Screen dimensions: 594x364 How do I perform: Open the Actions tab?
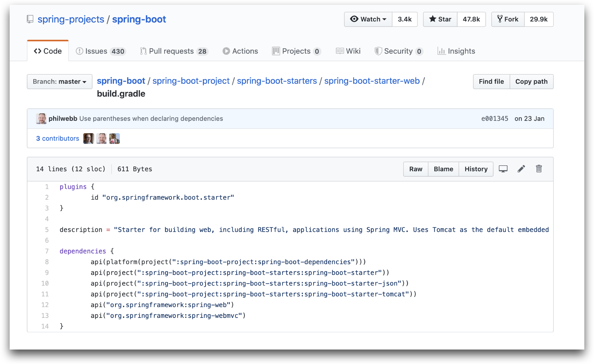[x=240, y=51]
